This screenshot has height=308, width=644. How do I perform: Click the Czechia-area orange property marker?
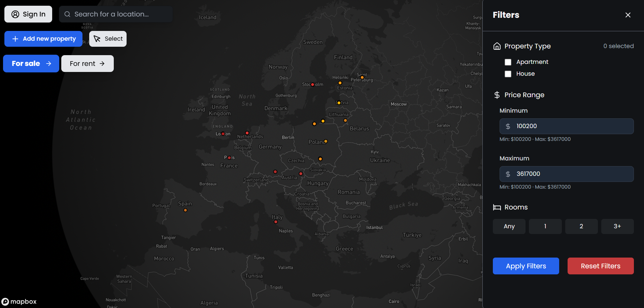[320, 159]
